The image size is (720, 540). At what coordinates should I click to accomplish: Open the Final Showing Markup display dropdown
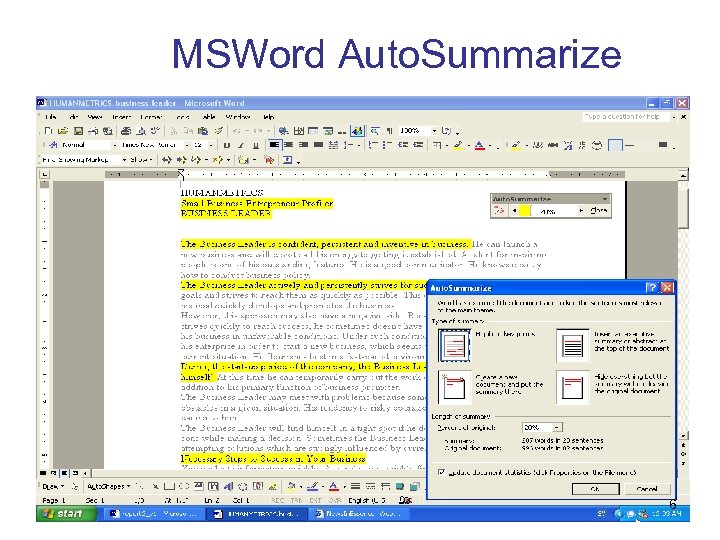click(x=124, y=160)
